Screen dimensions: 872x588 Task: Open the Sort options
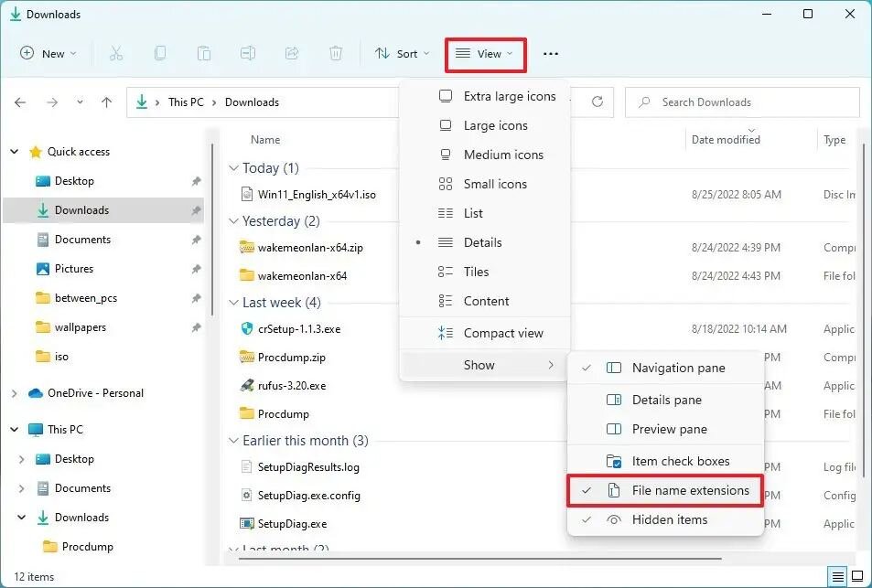pos(402,53)
